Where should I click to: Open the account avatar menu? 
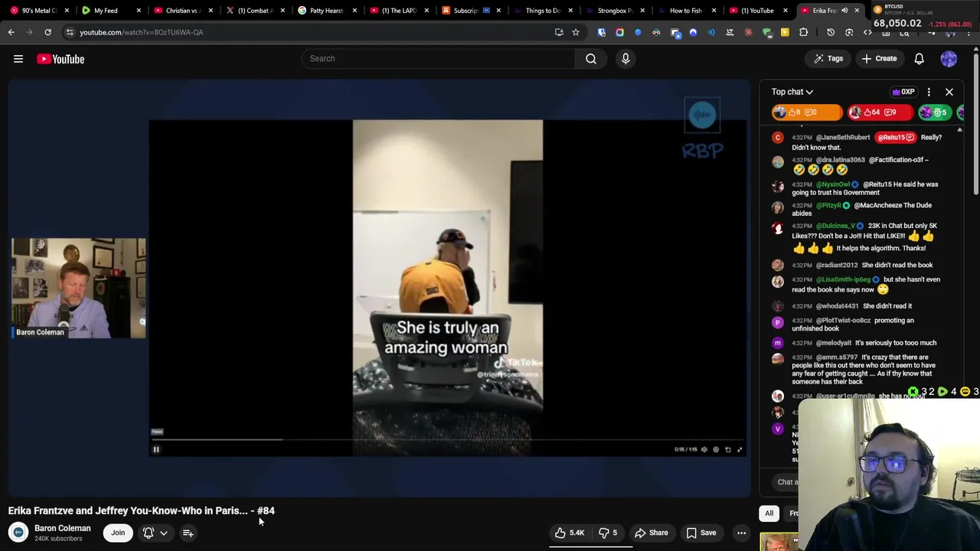point(949,59)
